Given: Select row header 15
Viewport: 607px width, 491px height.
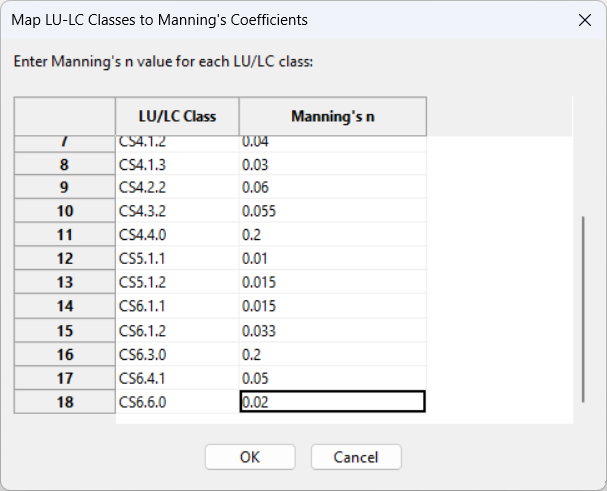Looking at the screenshot, I should [x=65, y=331].
